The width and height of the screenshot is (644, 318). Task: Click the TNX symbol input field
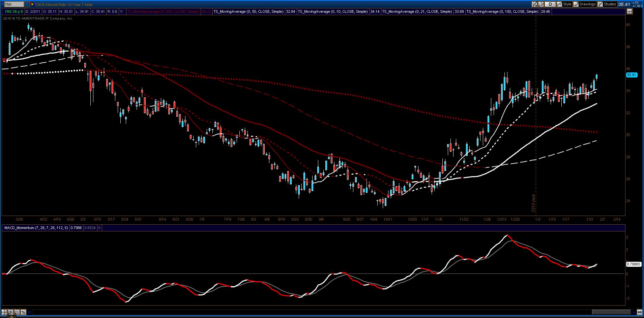(13, 4)
